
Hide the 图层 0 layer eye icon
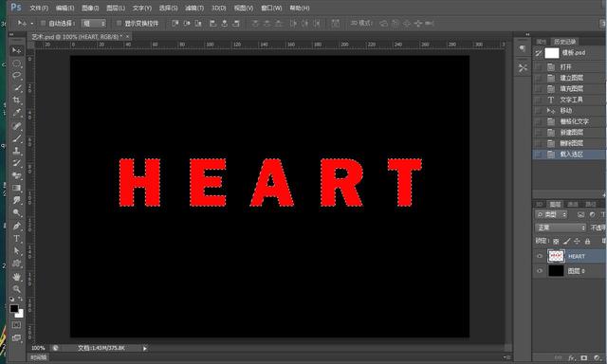(x=540, y=271)
